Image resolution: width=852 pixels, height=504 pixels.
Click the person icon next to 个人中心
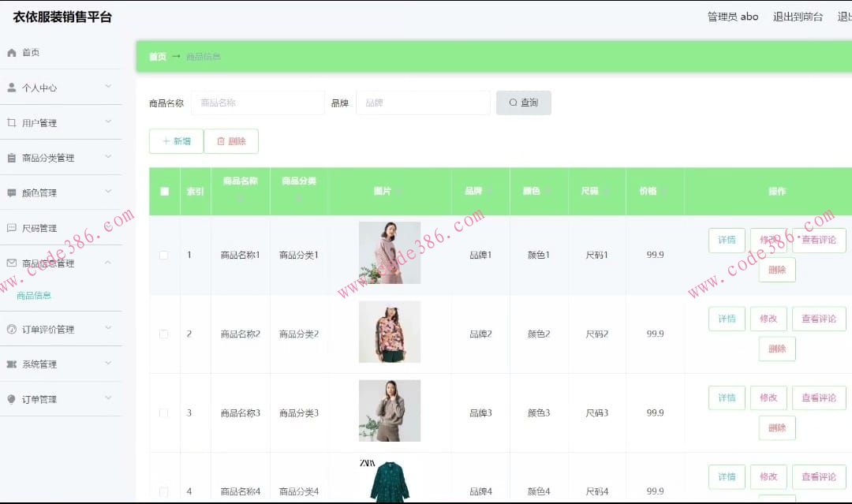[x=11, y=87]
